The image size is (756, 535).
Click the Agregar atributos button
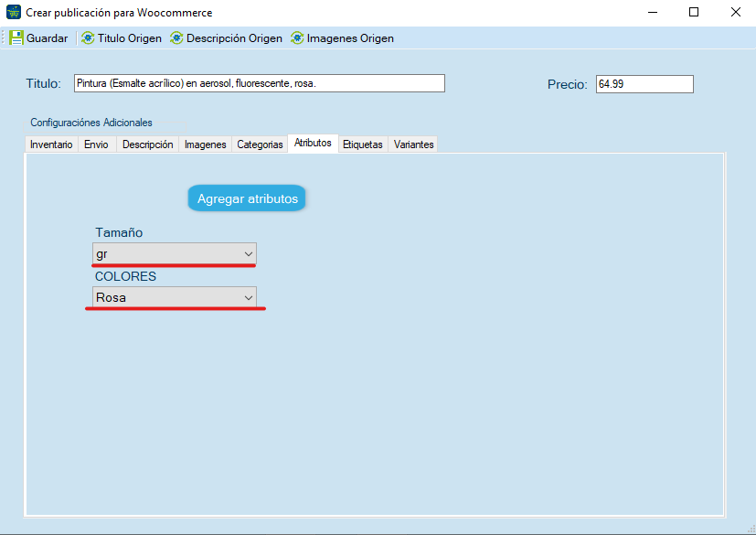click(x=247, y=198)
